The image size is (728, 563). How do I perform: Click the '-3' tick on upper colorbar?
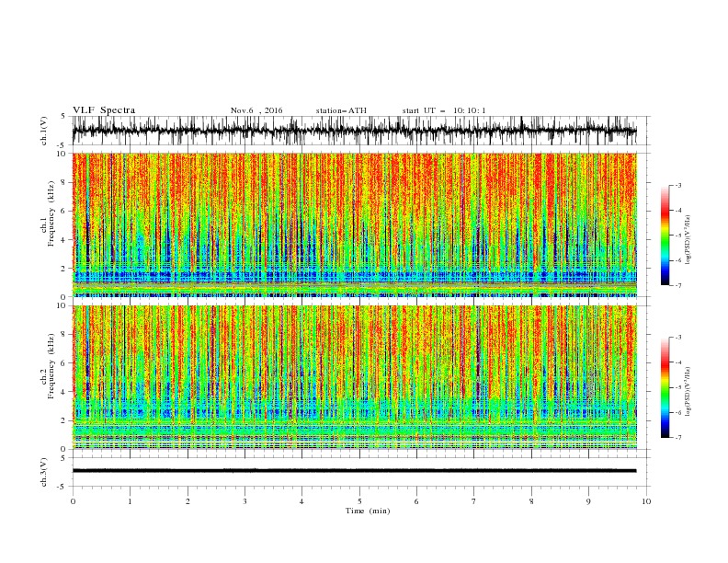677,185
